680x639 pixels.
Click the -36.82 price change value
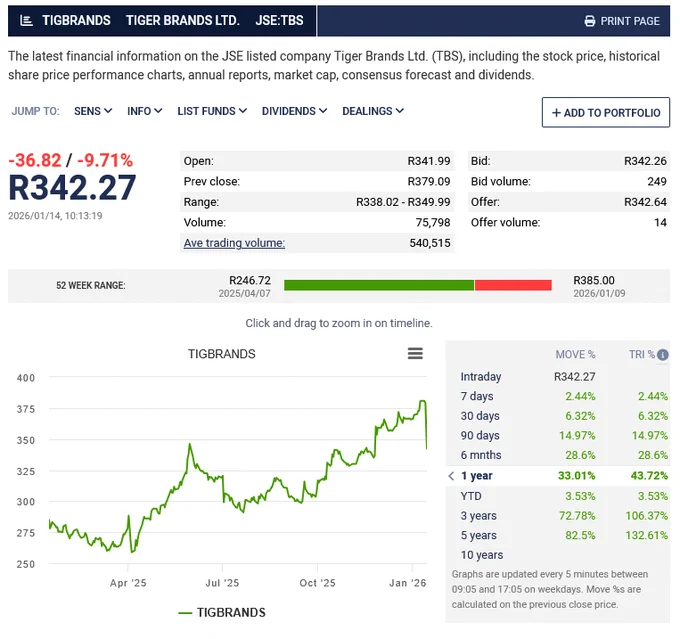(35, 160)
